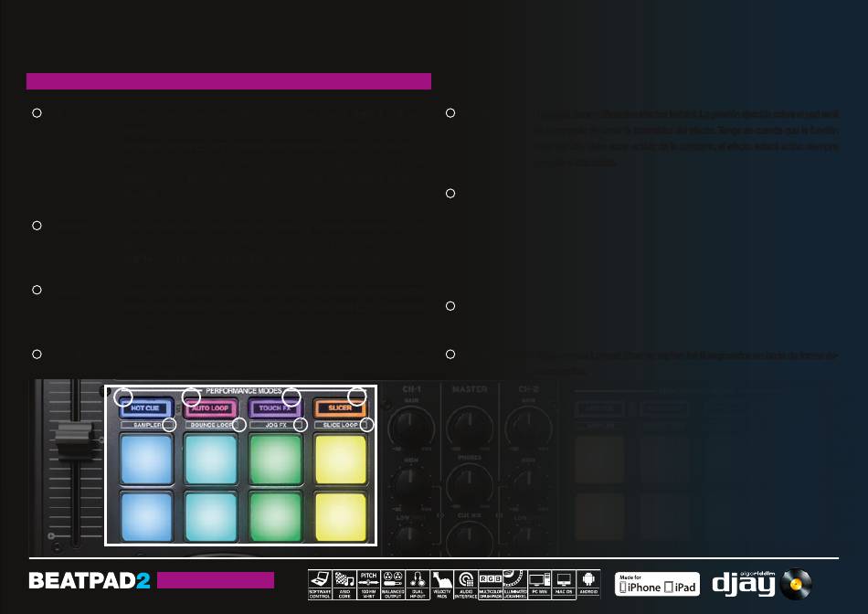868x614 pixels.
Task: Hit the upper green pad below JOG FX
Action: coord(276,460)
